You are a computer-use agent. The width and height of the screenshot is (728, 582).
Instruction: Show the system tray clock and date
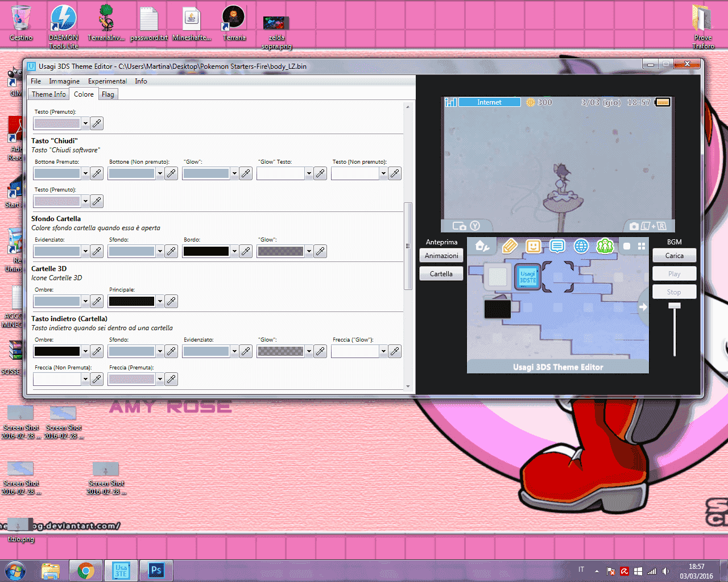696,571
